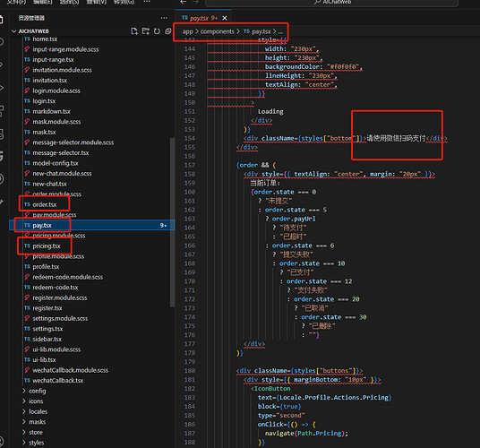
Task: Open the title bar overflow menu ellipsis
Action: click(147, 2)
